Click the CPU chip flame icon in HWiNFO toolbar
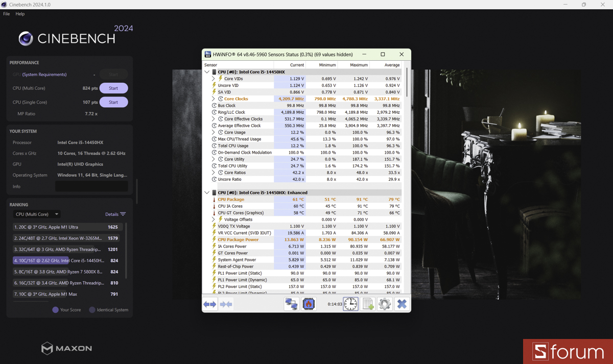Image resolution: width=613 pixels, height=364 pixels. 309,304
